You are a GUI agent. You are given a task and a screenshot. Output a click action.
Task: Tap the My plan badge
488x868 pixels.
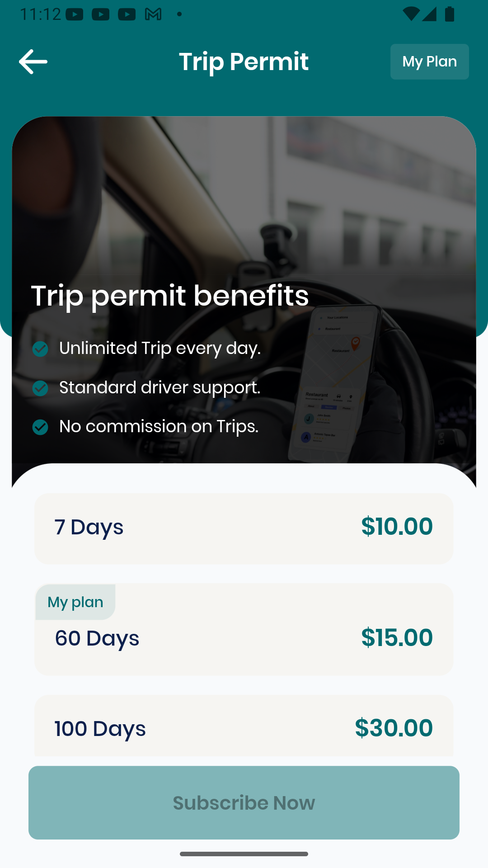(x=75, y=602)
